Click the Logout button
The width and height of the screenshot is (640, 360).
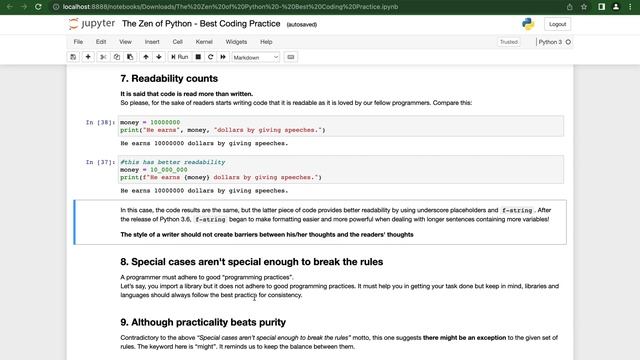point(557,24)
